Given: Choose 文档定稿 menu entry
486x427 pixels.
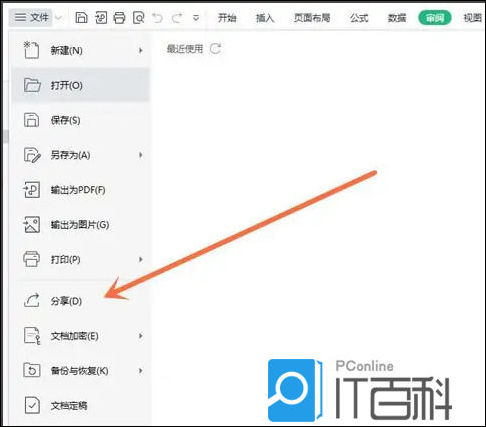Looking at the screenshot, I should click(81, 405).
